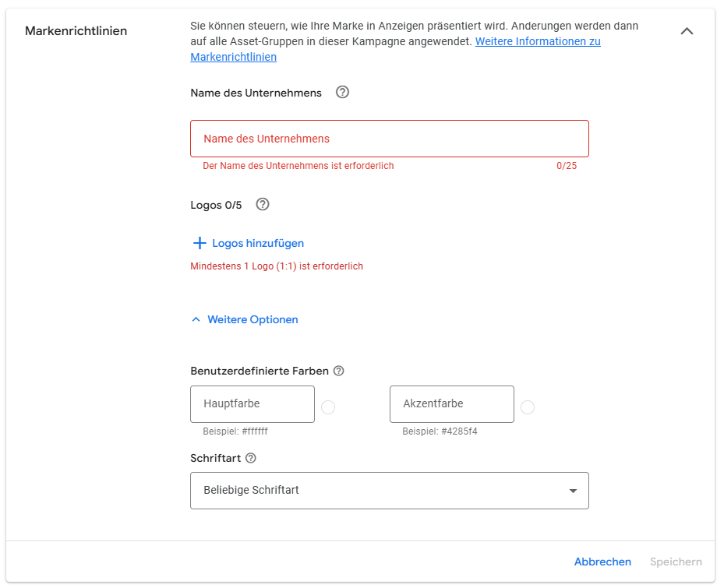Open help for Name des Unternehmens
This screenshot has width=724, height=588.
[x=342, y=93]
